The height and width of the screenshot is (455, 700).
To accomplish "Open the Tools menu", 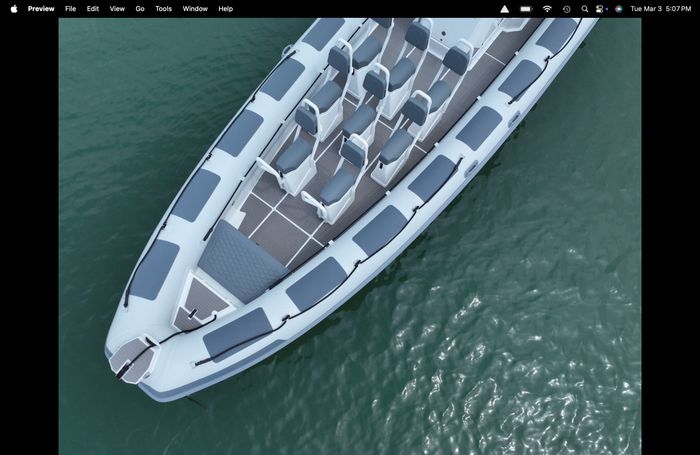I will [163, 9].
